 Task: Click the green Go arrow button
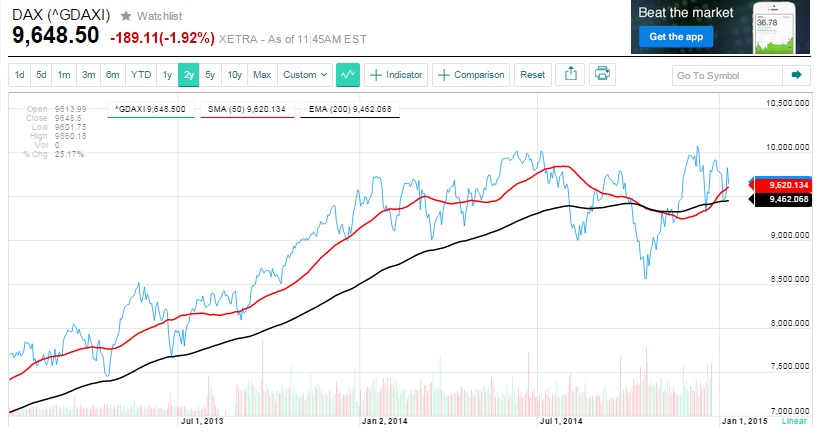(797, 74)
